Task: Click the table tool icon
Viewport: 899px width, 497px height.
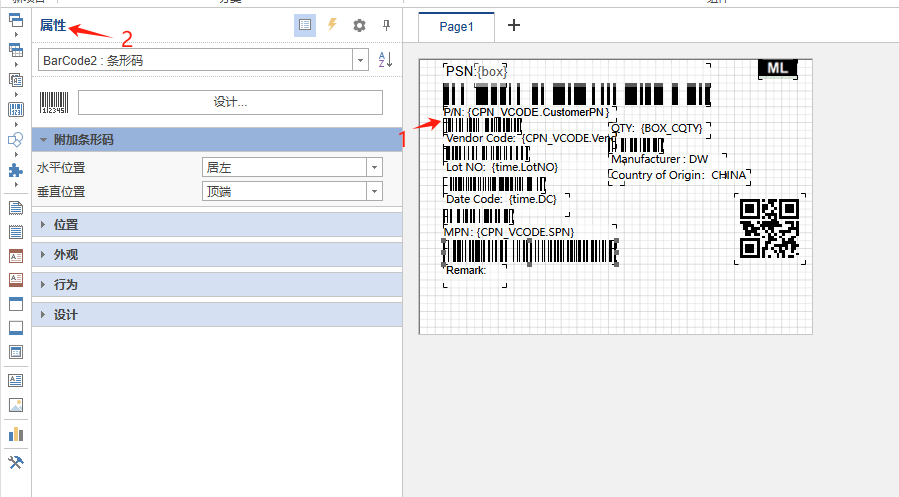Action: click(15, 231)
